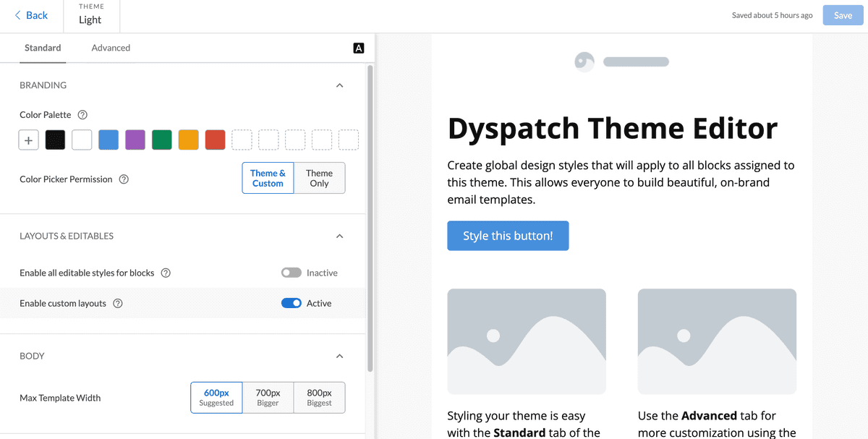The image size is (868, 439).
Task: Click the Light theme name
Action: [90, 20]
